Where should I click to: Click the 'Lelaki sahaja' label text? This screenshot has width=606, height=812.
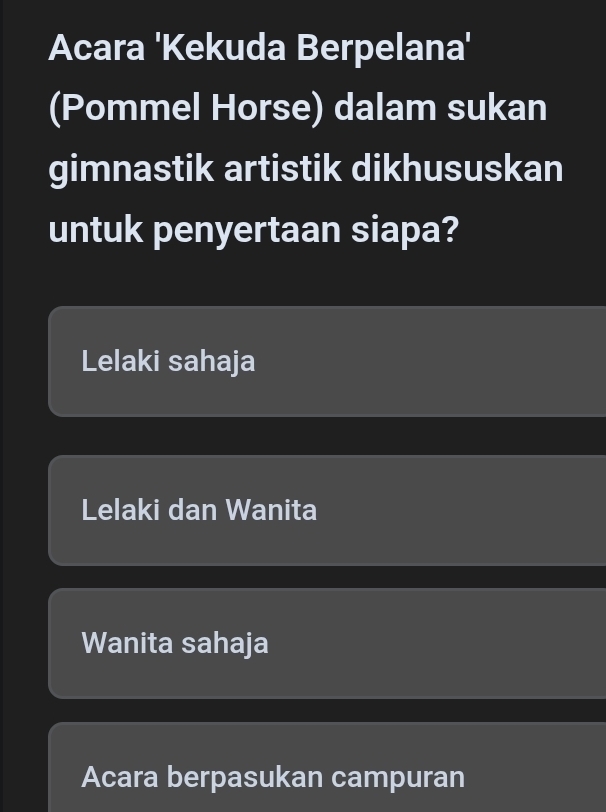pos(168,361)
